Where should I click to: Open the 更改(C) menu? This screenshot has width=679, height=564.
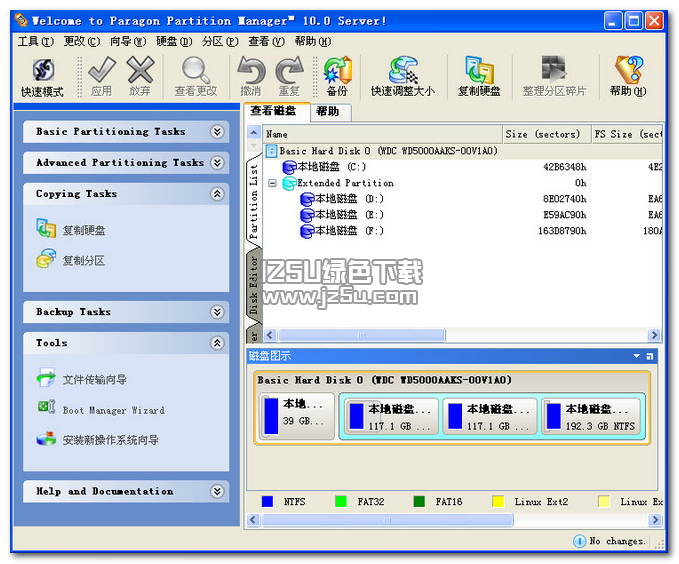[x=81, y=42]
